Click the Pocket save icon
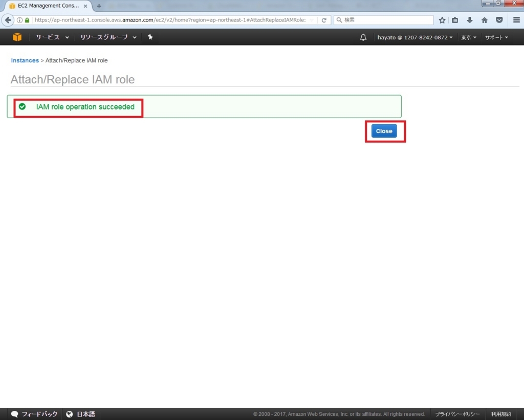 499,20
